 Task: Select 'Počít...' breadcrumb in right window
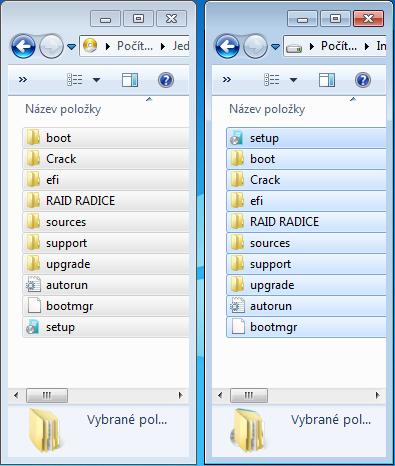point(339,46)
